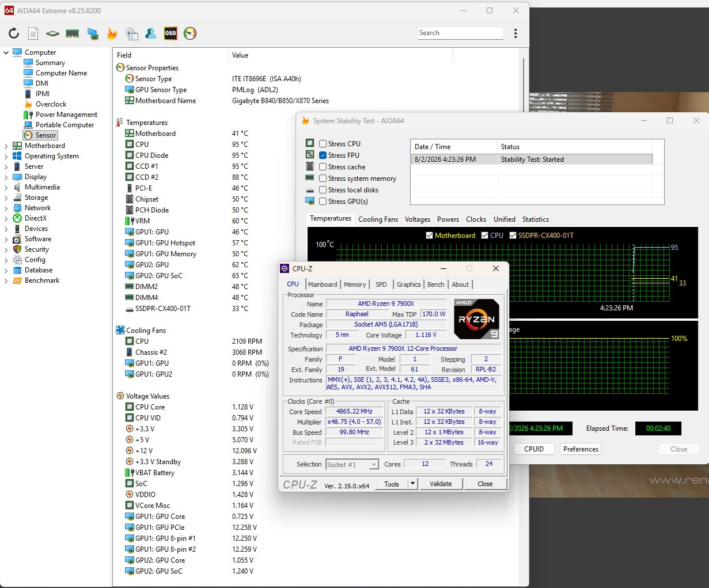Click the CPUID button in Stability Test
Image resolution: width=709 pixels, height=588 pixels.
(x=534, y=449)
